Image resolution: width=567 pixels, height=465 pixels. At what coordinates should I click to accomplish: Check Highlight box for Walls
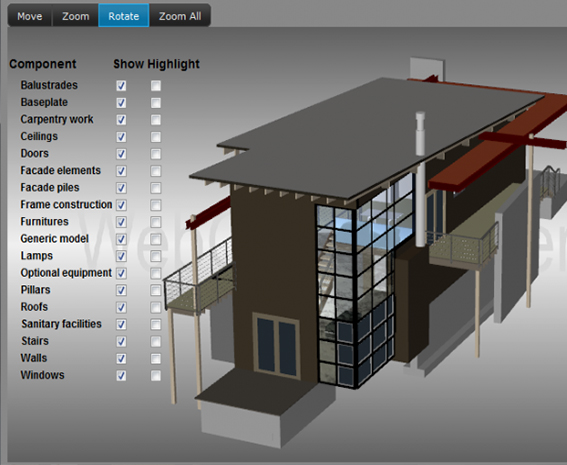click(156, 358)
